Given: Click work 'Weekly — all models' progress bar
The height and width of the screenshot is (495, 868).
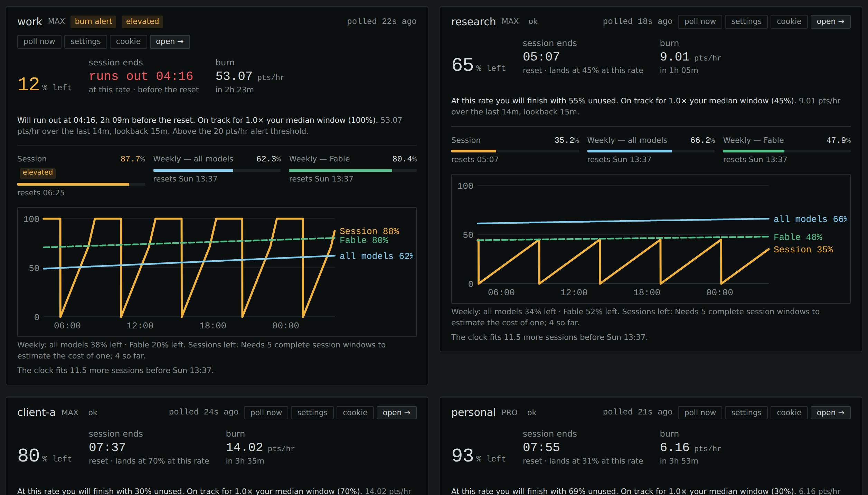Looking at the screenshot, I should 217,170.
